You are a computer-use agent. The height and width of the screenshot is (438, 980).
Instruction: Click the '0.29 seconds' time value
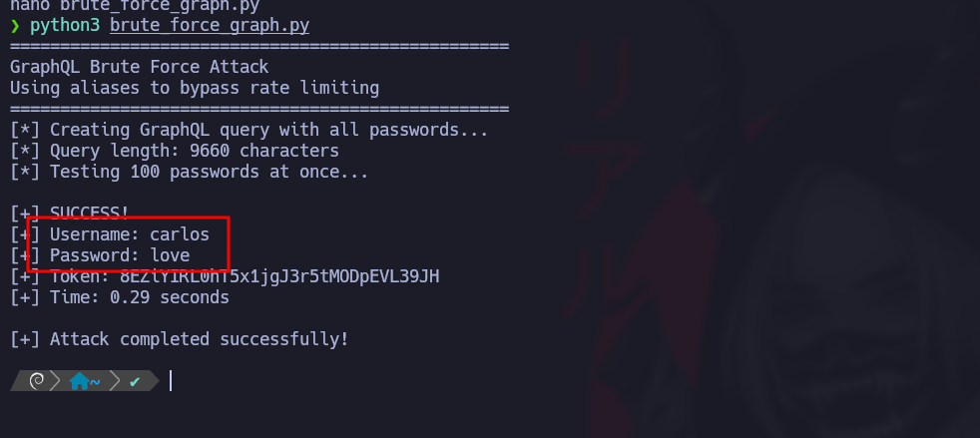click(170, 297)
